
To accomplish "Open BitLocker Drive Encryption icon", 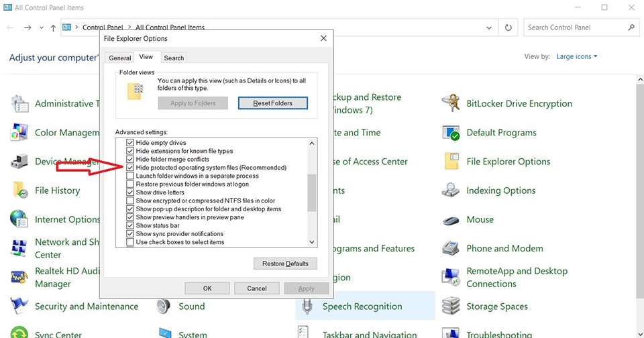I will tap(451, 103).
